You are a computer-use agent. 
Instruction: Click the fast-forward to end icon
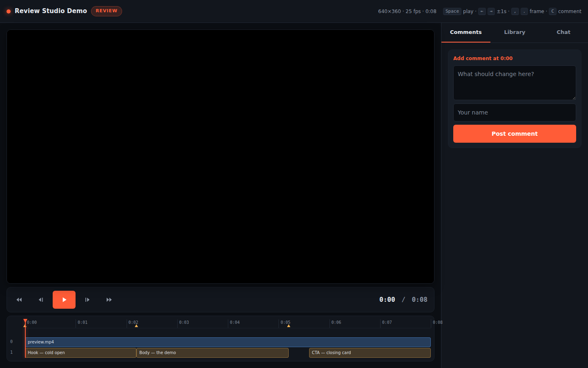(109, 300)
